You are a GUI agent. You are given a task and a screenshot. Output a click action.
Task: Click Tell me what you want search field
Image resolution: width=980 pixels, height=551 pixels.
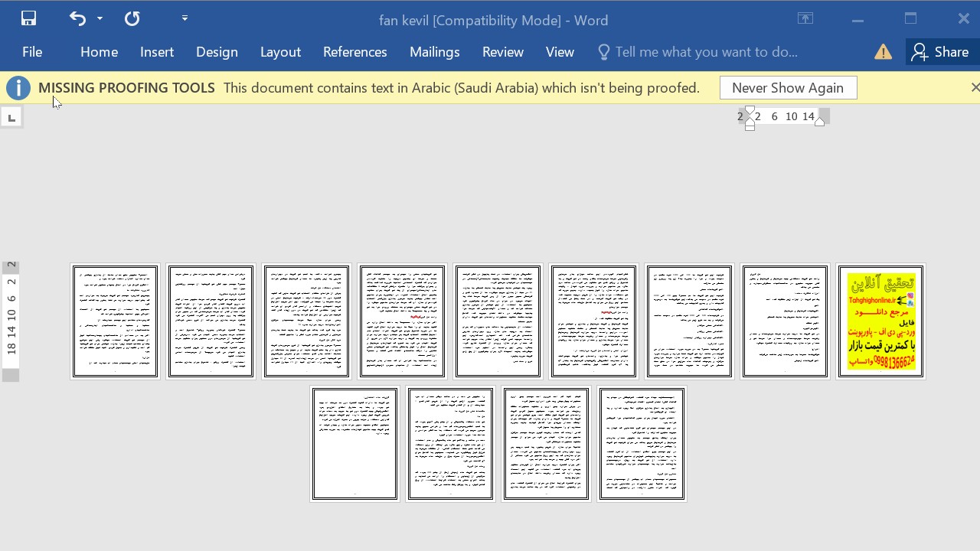[706, 52]
